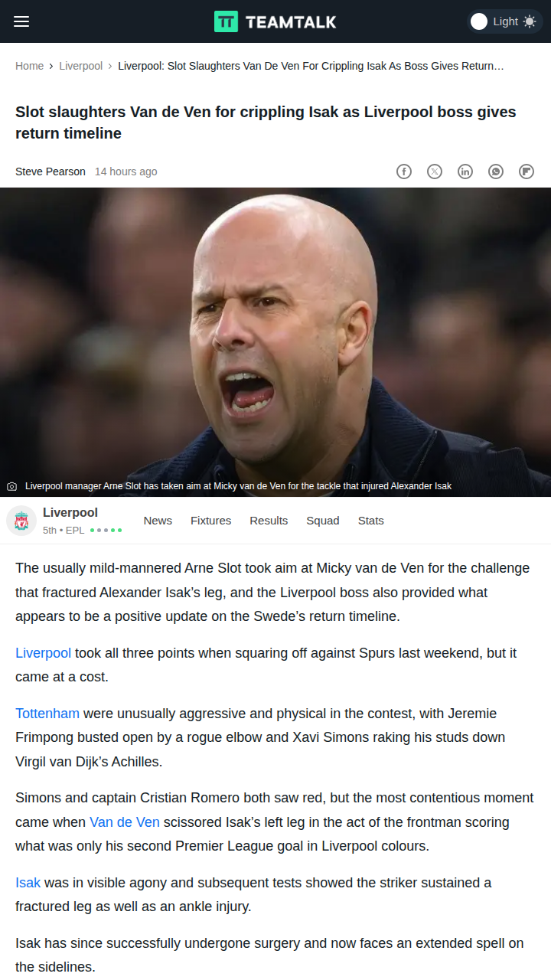Open the News tab
This screenshot has width=551, height=980.
pos(158,521)
